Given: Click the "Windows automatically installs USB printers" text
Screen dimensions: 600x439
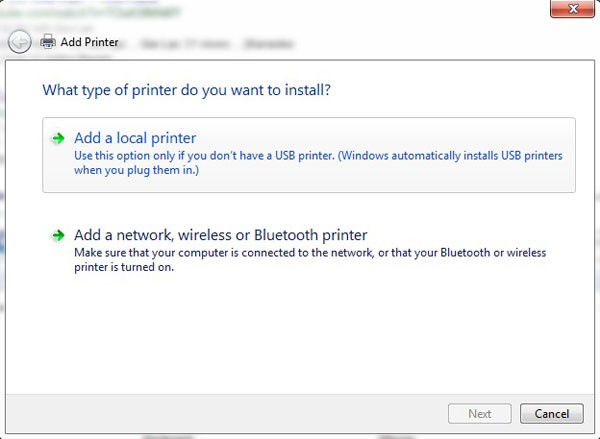Looking at the screenshot, I should (x=478, y=156).
